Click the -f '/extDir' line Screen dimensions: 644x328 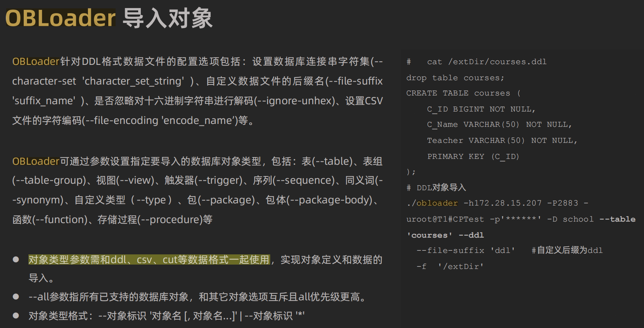[x=450, y=266]
